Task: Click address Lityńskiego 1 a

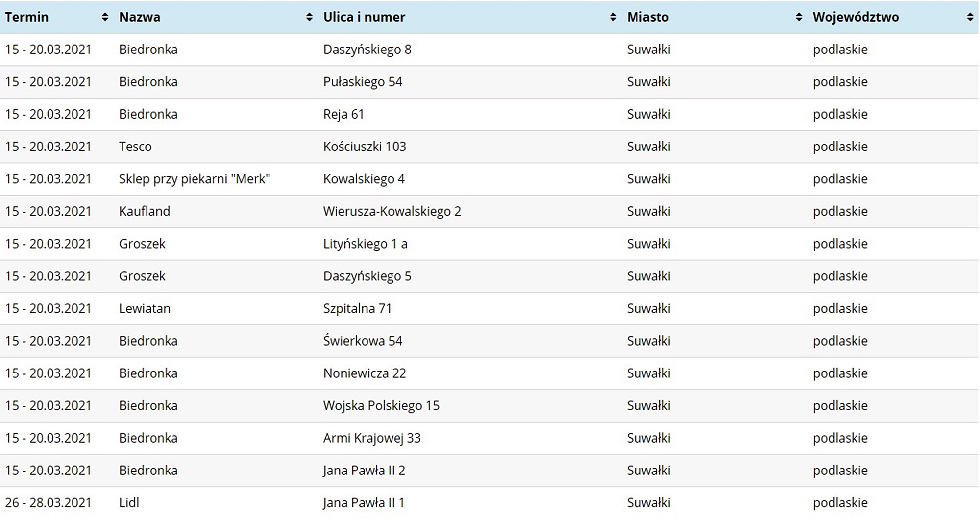Action: pyautogui.click(x=365, y=244)
